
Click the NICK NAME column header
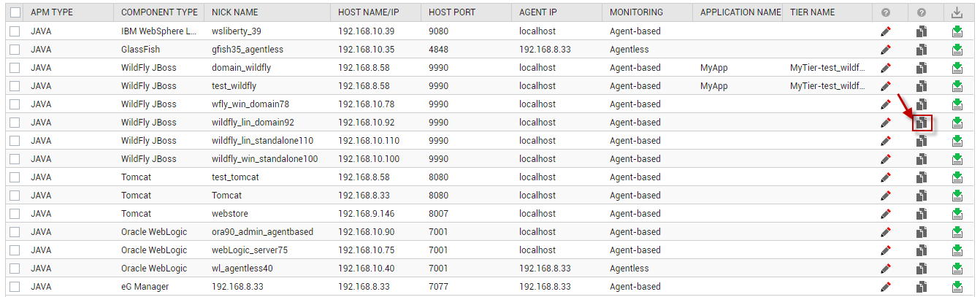tap(234, 12)
